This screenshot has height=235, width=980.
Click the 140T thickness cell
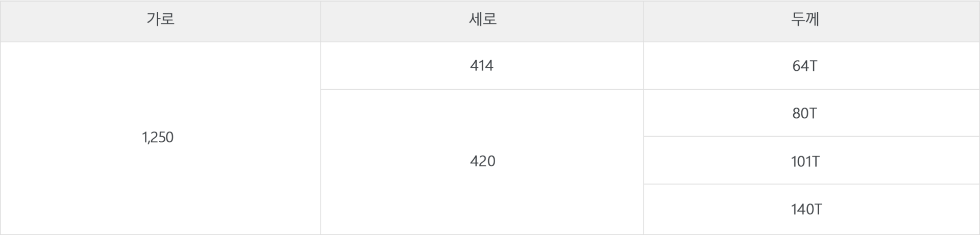coord(806,209)
